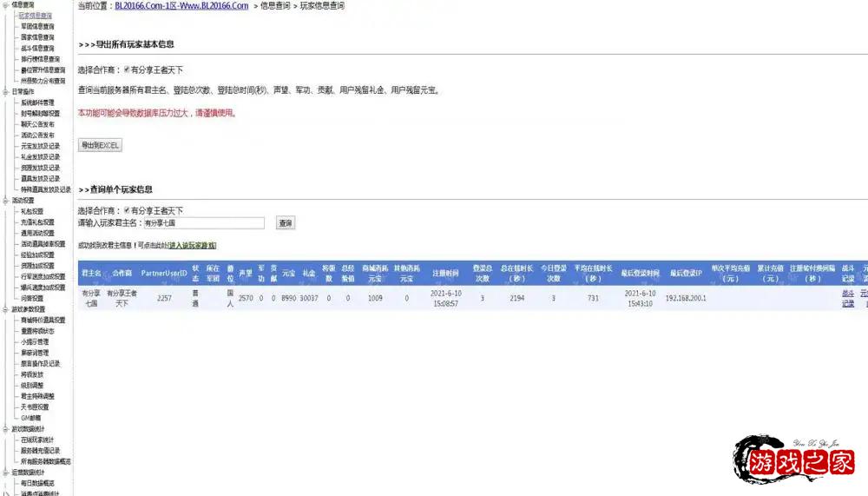
Task: Open 礼金发放及记录 in sidebar
Action: pos(41,157)
